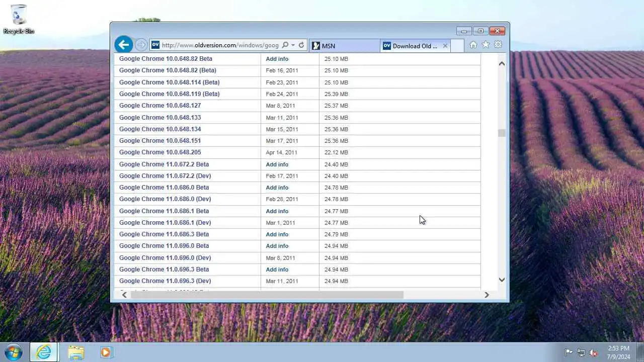Viewport: 644px width, 362px height.
Task: Click Internet Explorer taskbar icon
Action: tap(44, 352)
